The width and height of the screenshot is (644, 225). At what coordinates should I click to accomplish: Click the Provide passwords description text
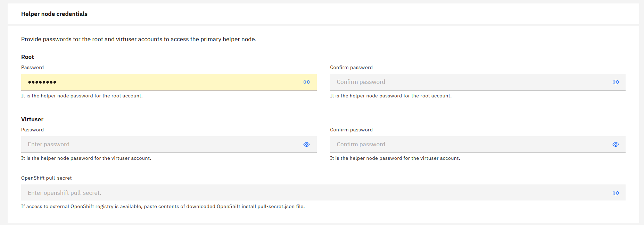(139, 40)
